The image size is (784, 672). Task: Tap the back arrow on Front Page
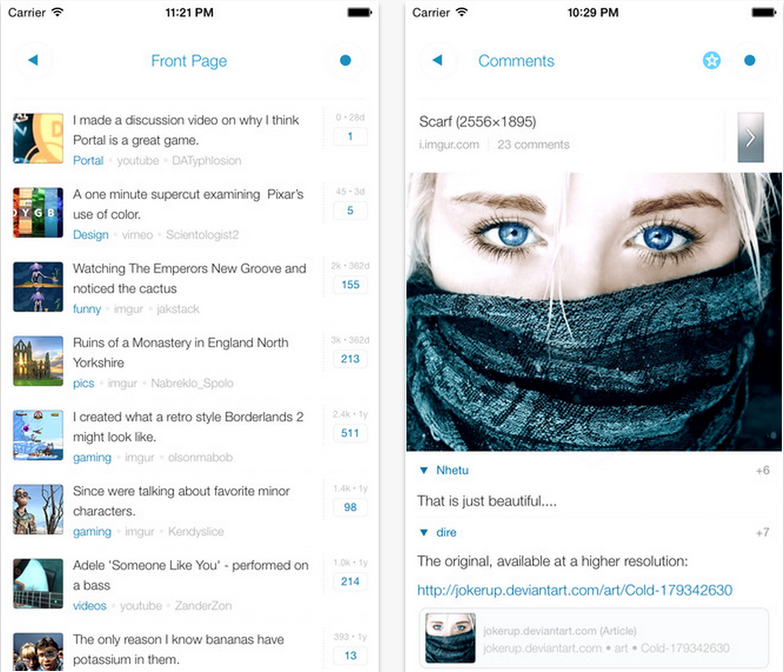(34, 60)
